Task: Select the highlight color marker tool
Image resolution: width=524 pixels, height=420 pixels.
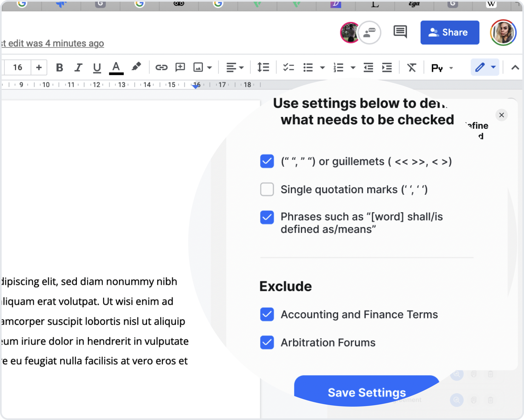Action: click(x=136, y=67)
